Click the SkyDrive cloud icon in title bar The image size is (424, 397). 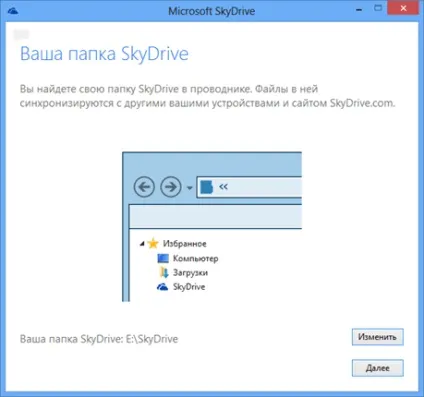point(13,11)
